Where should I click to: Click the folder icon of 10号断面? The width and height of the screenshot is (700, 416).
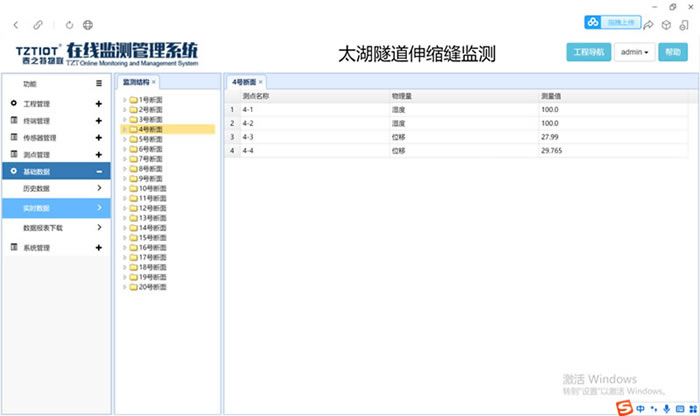[133, 188]
